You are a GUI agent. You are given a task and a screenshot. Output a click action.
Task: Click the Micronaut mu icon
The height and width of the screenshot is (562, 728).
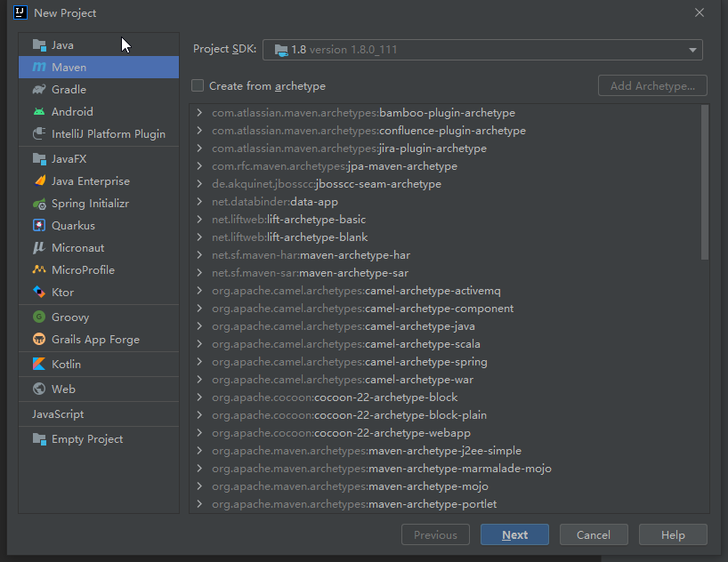tap(39, 248)
